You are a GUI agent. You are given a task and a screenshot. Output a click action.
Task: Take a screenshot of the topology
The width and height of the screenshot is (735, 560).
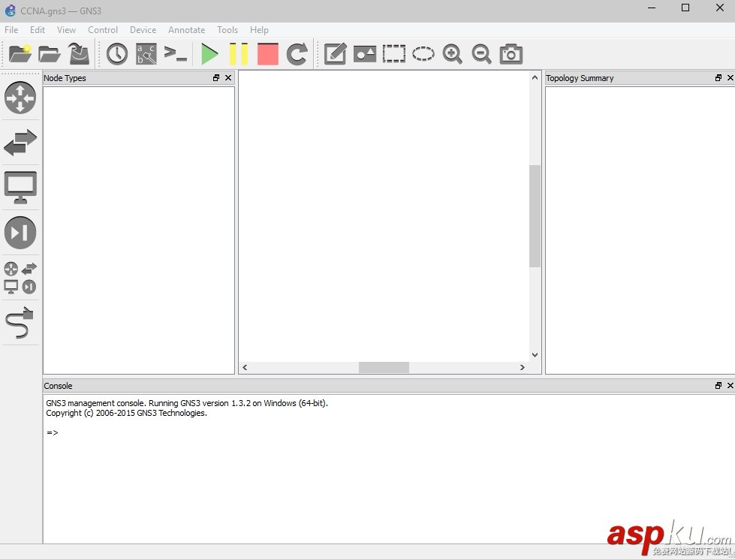click(511, 53)
